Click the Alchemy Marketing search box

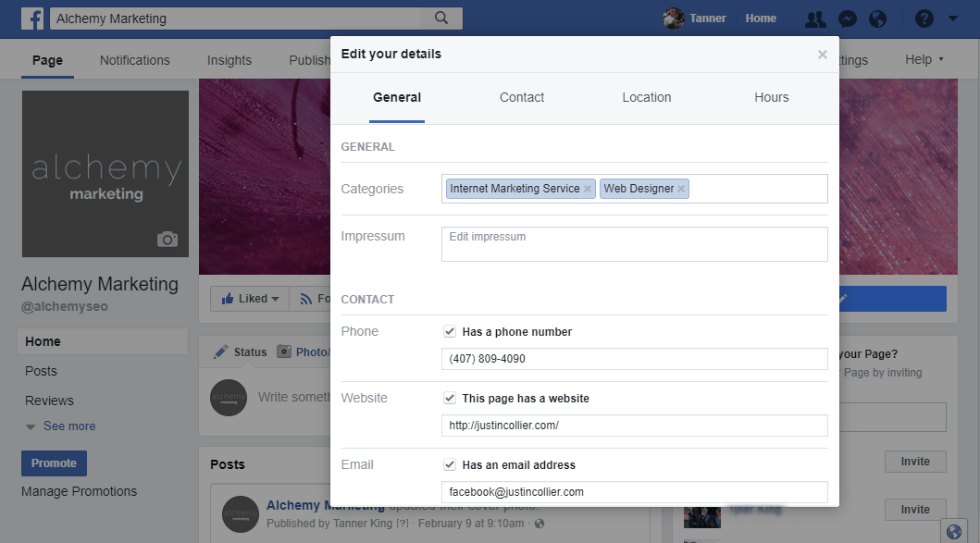click(x=256, y=19)
